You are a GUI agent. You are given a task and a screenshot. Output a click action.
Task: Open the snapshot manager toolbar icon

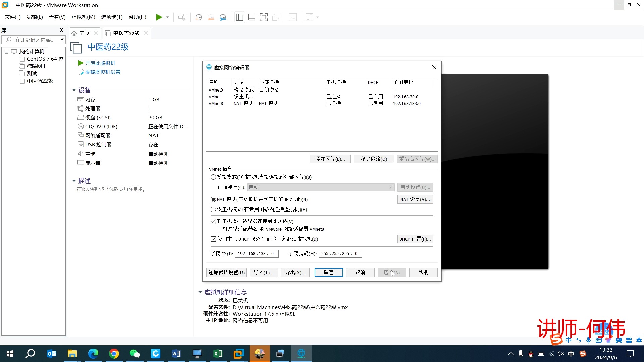tap(223, 17)
